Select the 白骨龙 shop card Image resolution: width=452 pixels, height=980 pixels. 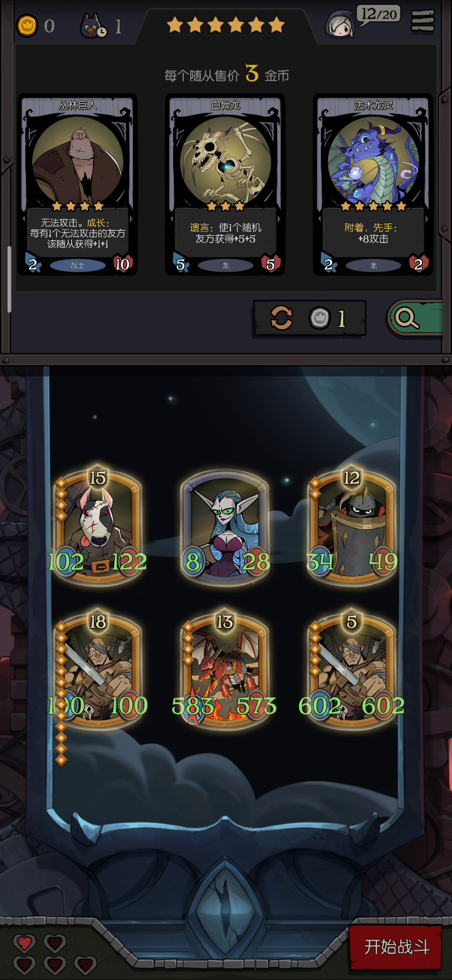click(x=225, y=185)
